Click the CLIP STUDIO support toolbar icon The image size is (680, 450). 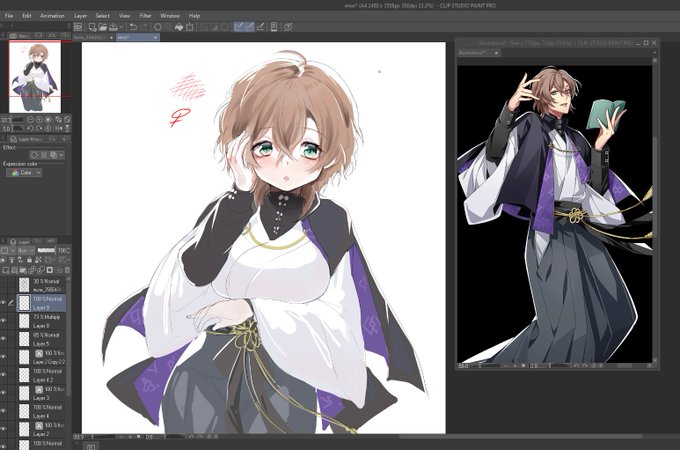[288, 27]
